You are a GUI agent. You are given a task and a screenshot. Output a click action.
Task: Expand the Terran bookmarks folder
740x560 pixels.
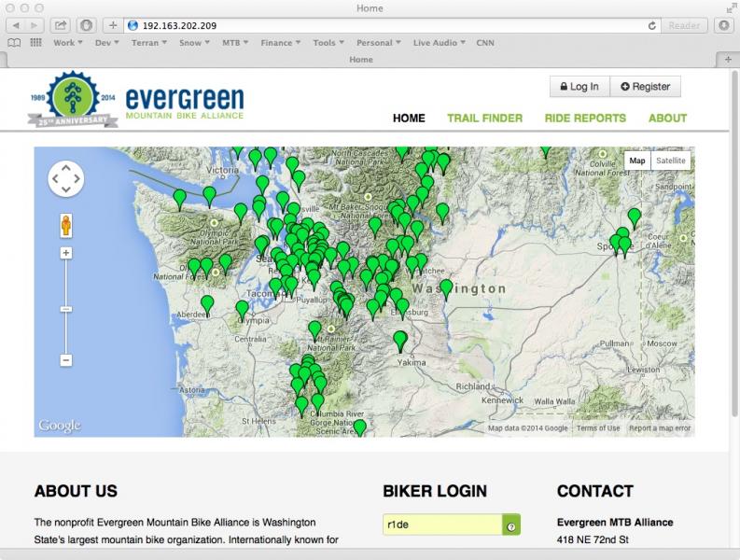point(148,43)
